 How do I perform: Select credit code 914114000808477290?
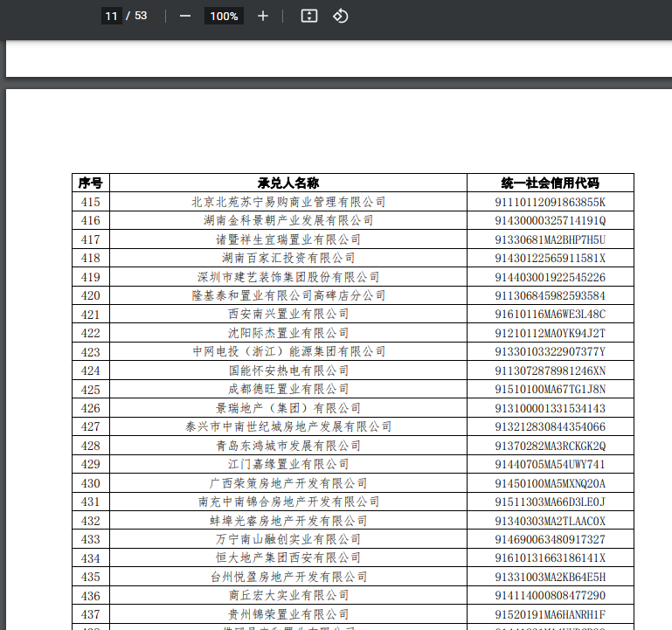[x=551, y=595]
